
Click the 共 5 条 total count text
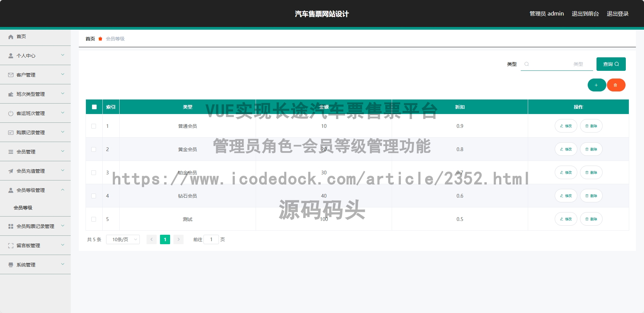tap(94, 239)
